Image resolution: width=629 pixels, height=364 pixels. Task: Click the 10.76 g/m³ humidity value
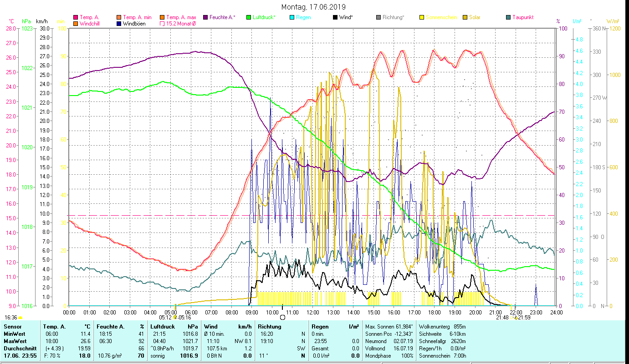tap(110, 356)
